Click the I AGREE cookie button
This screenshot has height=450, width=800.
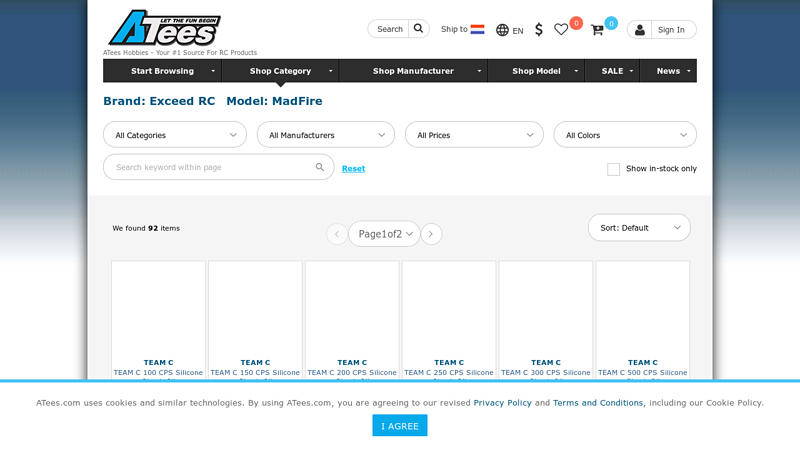click(400, 426)
